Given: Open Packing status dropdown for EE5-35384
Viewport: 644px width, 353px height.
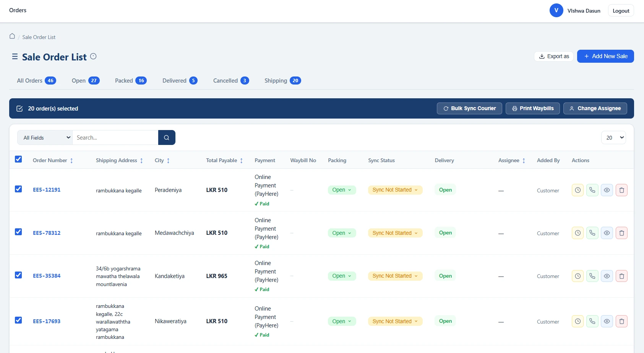Looking at the screenshot, I should point(342,276).
